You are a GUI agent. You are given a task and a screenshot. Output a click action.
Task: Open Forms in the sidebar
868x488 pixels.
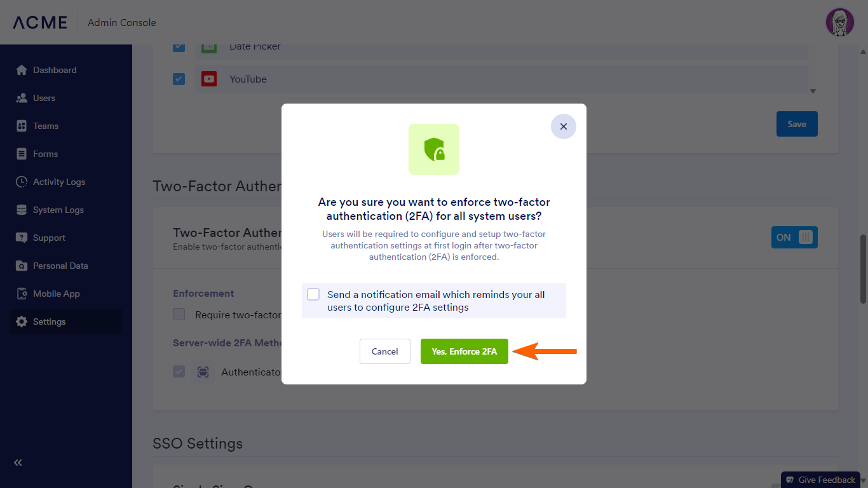coord(45,154)
